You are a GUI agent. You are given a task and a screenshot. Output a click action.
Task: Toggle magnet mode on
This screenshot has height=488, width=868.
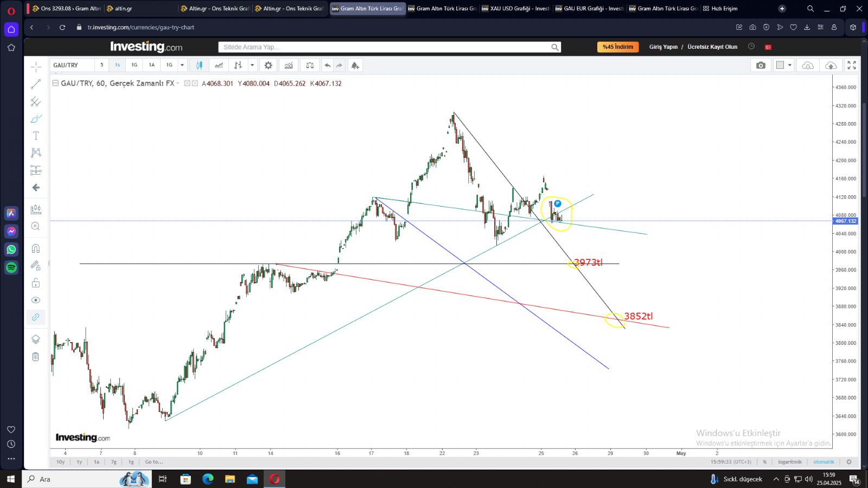(36, 248)
